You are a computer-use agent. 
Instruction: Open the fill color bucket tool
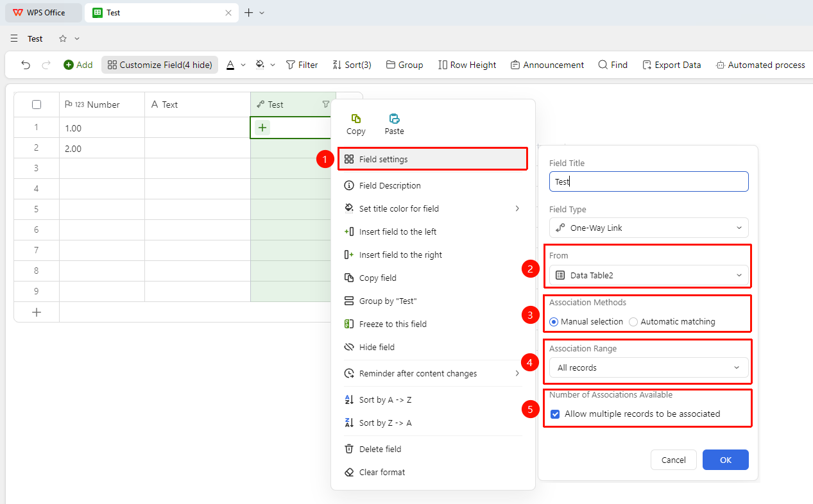point(260,65)
